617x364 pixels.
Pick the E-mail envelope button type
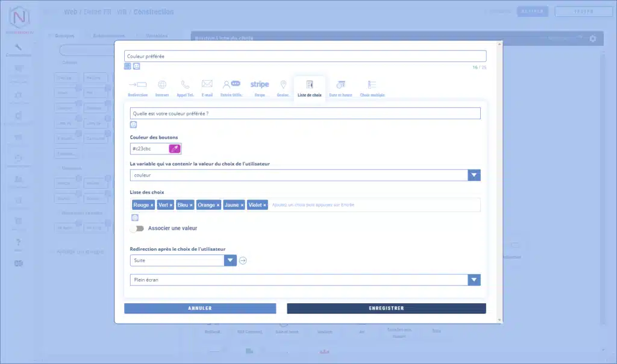[x=207, y=85]
